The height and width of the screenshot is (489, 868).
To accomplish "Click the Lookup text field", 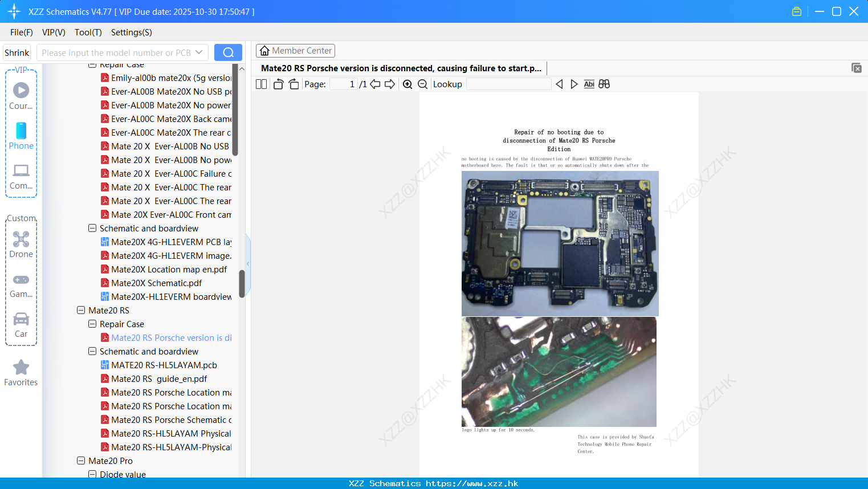I will [x=509, y=84].
